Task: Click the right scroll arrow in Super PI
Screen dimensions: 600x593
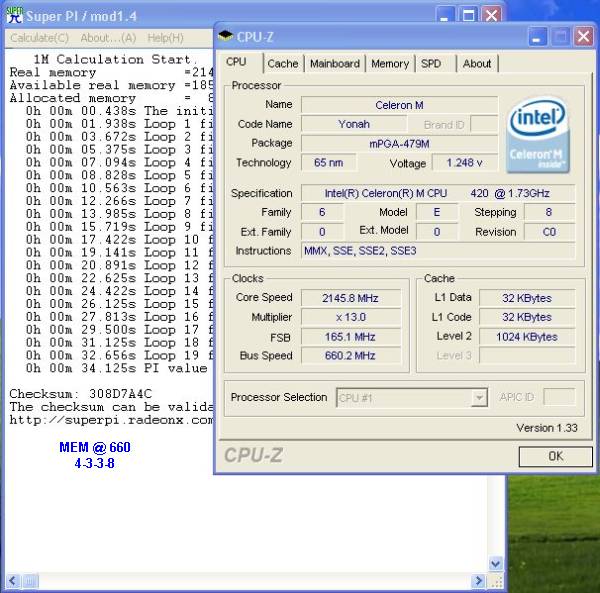Action: point(478,581)
